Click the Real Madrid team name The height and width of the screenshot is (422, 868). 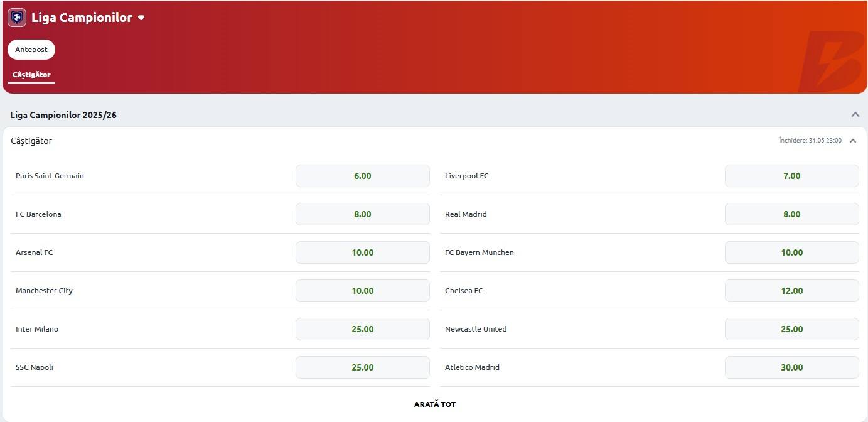click(x=466, y=214)
